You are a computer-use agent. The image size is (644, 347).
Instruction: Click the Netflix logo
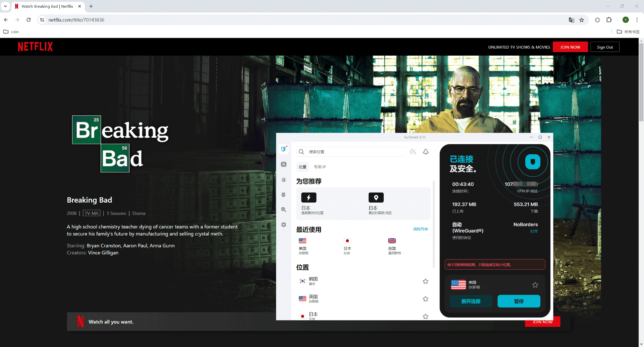pos(35,47)
